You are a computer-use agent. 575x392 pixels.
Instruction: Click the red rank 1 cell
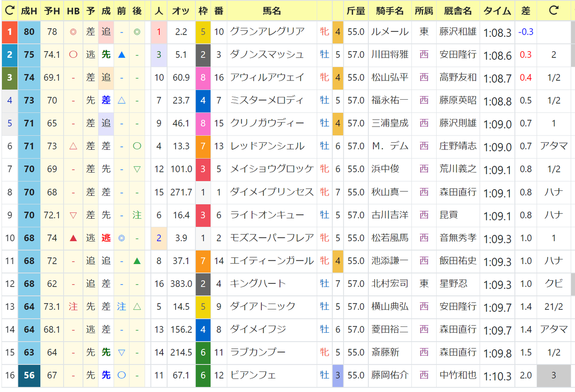(9, 32)
